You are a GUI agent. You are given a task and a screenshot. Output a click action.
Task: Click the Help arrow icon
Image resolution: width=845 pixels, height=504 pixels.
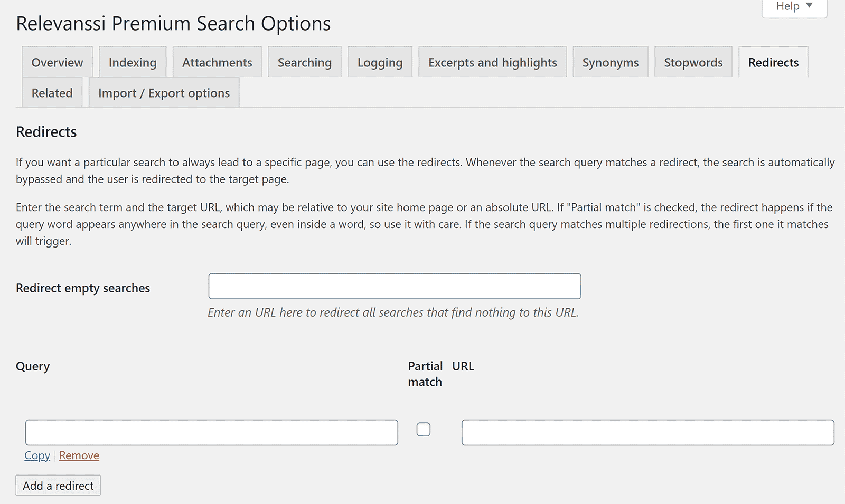[809, 6]
